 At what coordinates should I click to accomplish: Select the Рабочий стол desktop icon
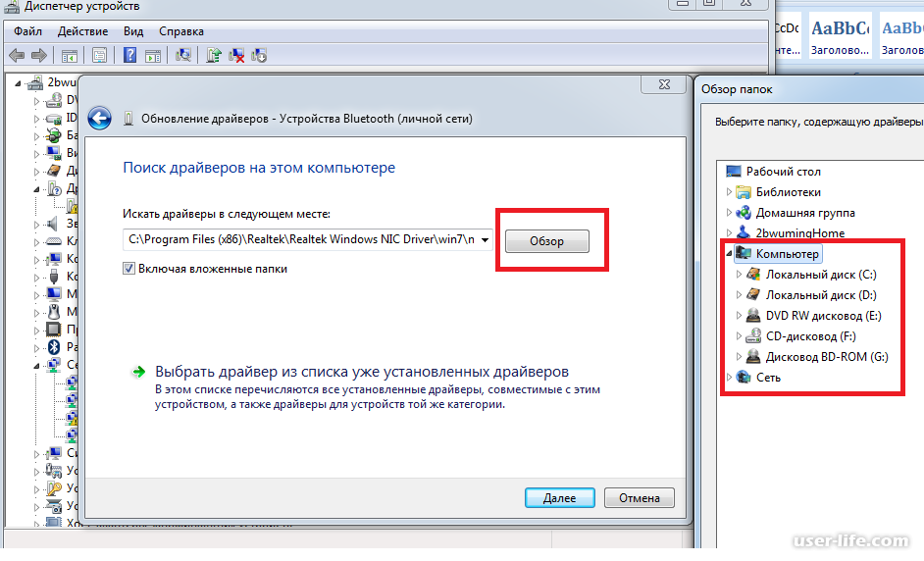pos(734,172)
